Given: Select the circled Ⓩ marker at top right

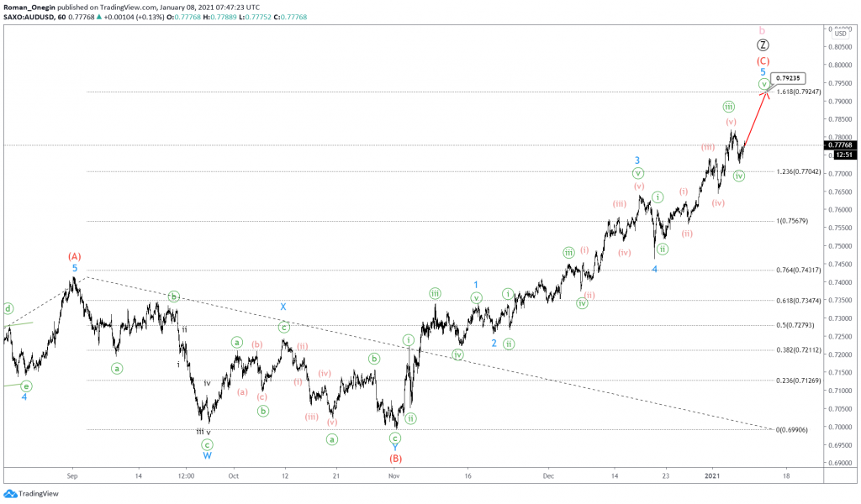Looking at the screenshot, I should (763, 45).
